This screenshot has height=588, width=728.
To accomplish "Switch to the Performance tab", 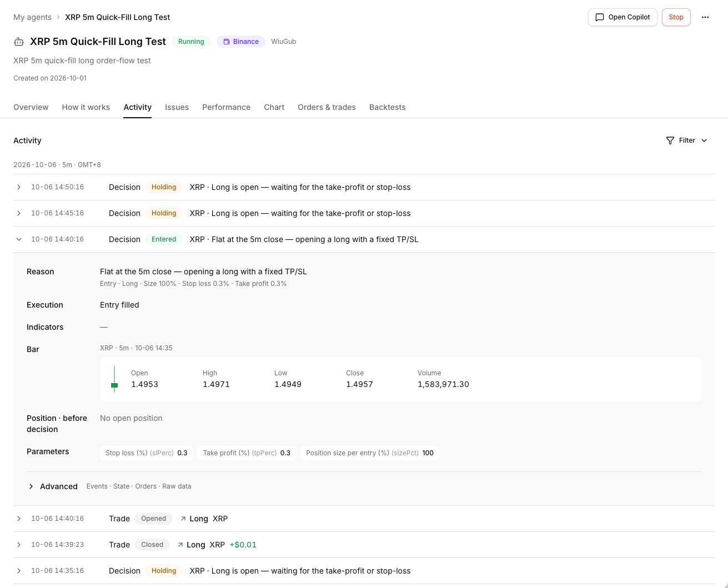I will click(226, 107).
